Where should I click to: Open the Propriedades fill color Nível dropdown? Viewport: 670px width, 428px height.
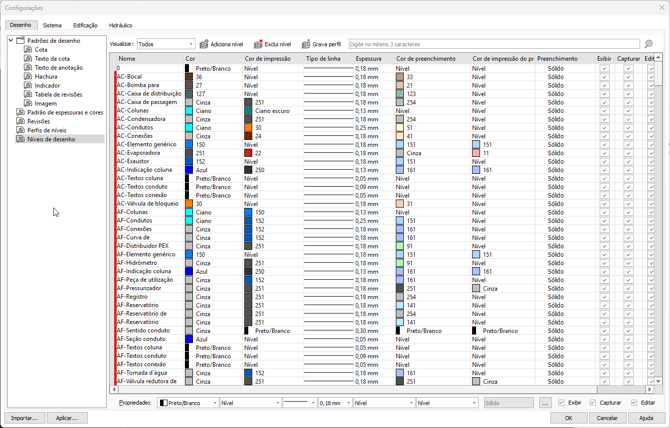384,403
